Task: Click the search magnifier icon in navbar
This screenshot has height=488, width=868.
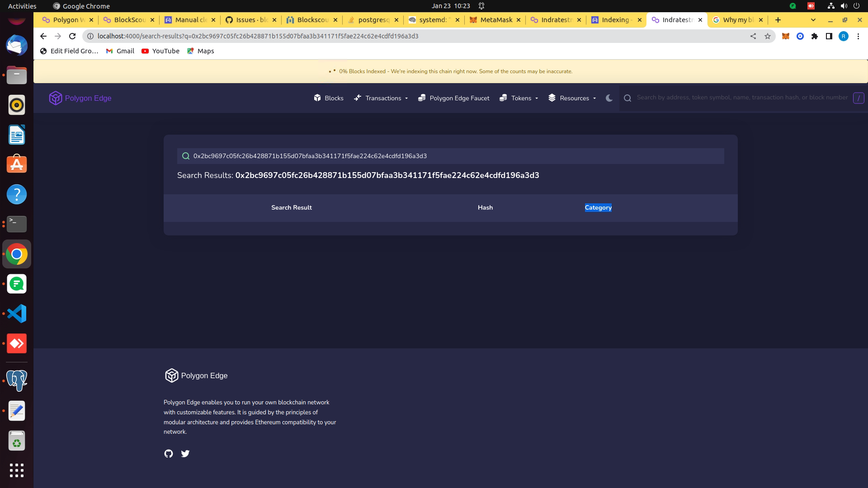Action: point(627,98)
